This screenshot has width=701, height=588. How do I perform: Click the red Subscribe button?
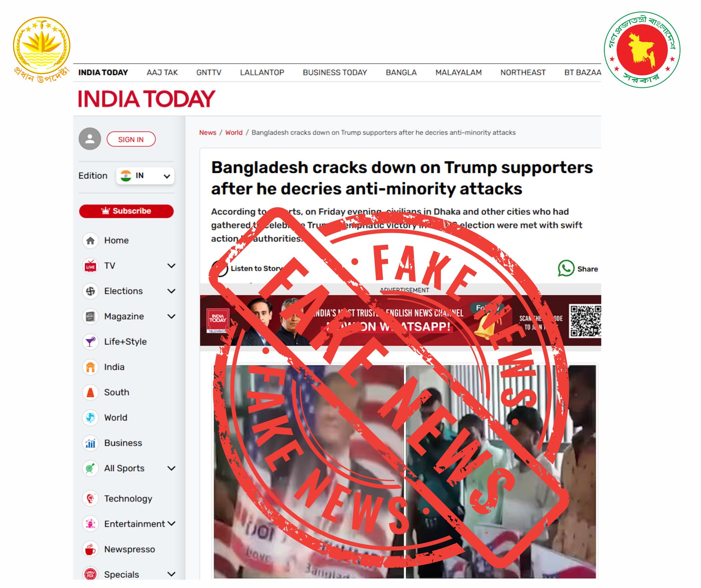pyautogui.click(x=126, y=211)
